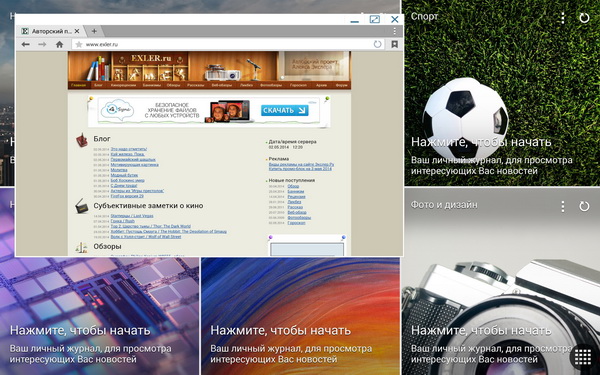Reload the page using the address bar refresh icon

378,44
